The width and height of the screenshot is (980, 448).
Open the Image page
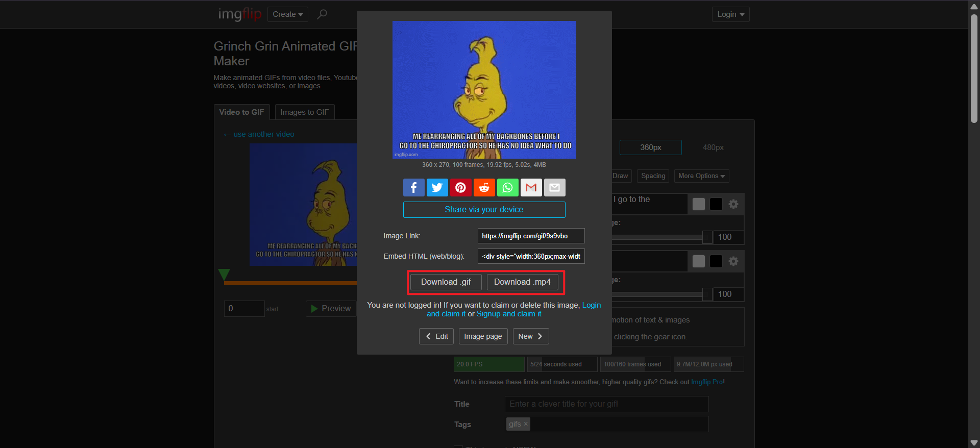pos(483,336)
